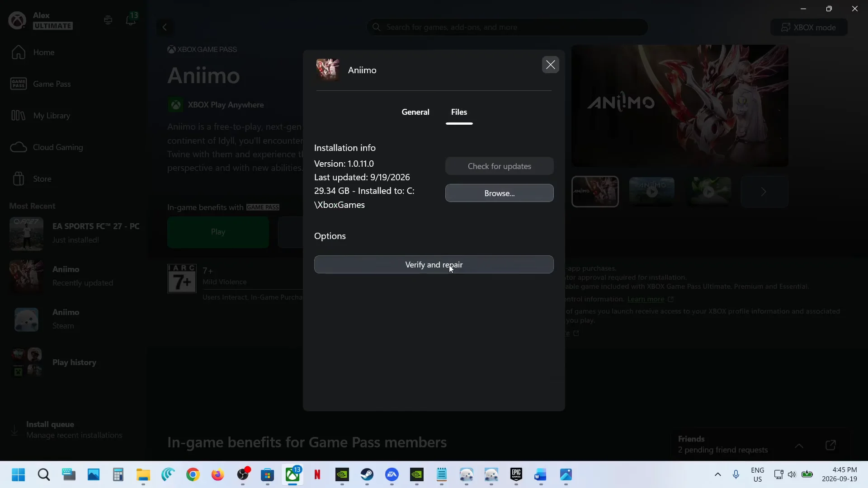Image resolution: width=868 pixels, height=488 pixels.
Task: Open Steam from the taskbar
Action: (x=367, y=475)
